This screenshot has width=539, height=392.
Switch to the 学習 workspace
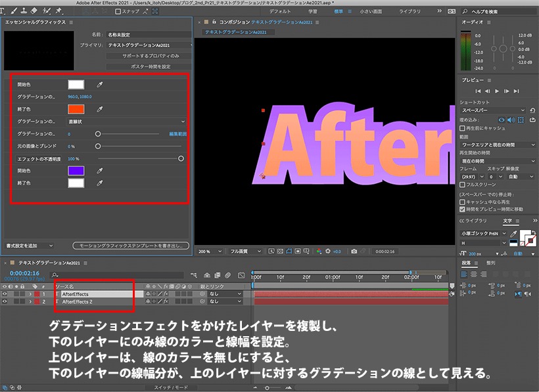click(x=312, y=11)
